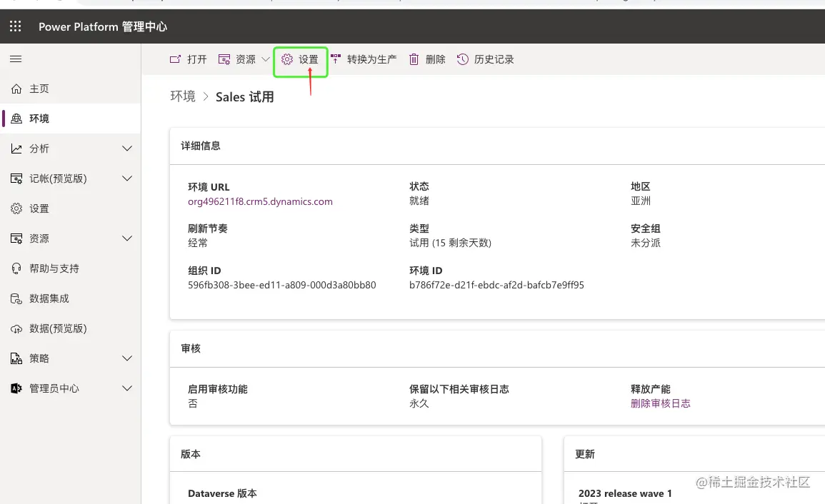Click the Data preview cloud icon
The image size is (825, 504).
[x=16, y=329]
